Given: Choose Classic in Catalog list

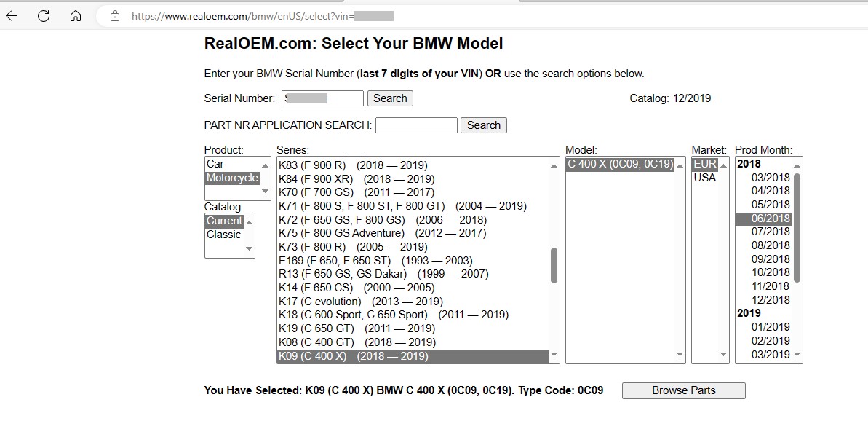Looking at the screenshot, I should (x=223, y=235).
